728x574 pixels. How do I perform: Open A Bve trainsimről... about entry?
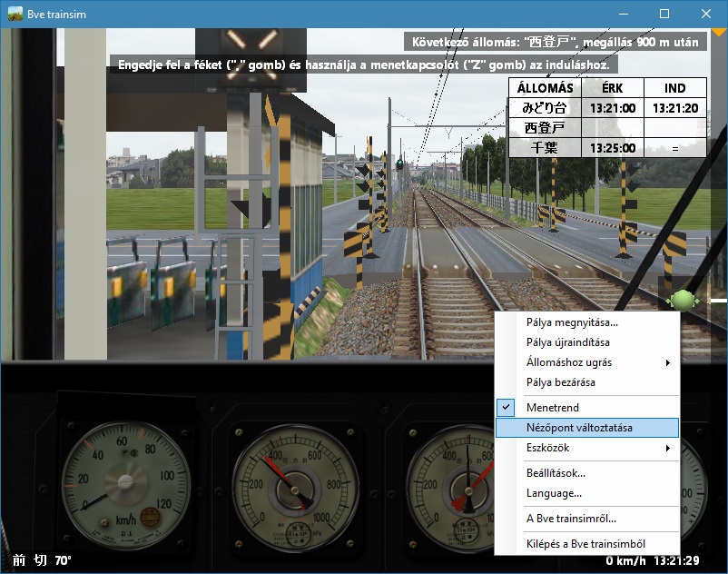pyautogui.click(x=571, y=519)
